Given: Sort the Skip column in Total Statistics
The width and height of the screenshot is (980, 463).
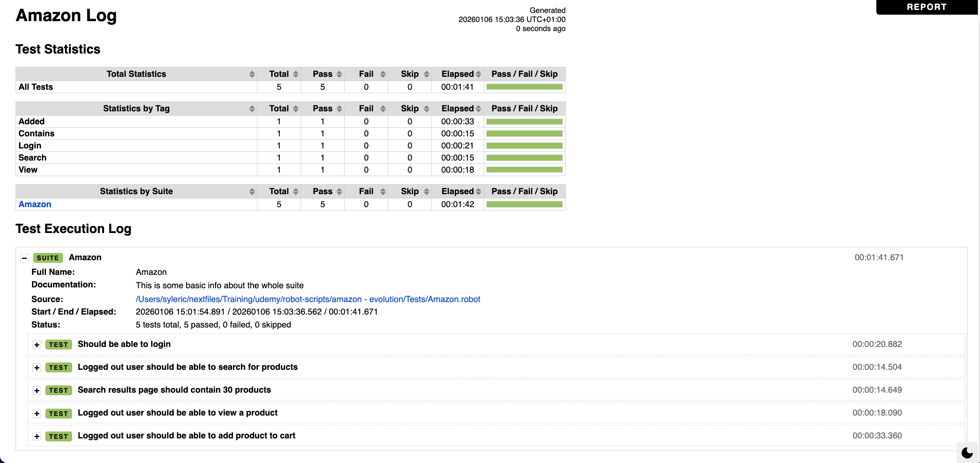Looking at the screenshot, I should [427, 74].
